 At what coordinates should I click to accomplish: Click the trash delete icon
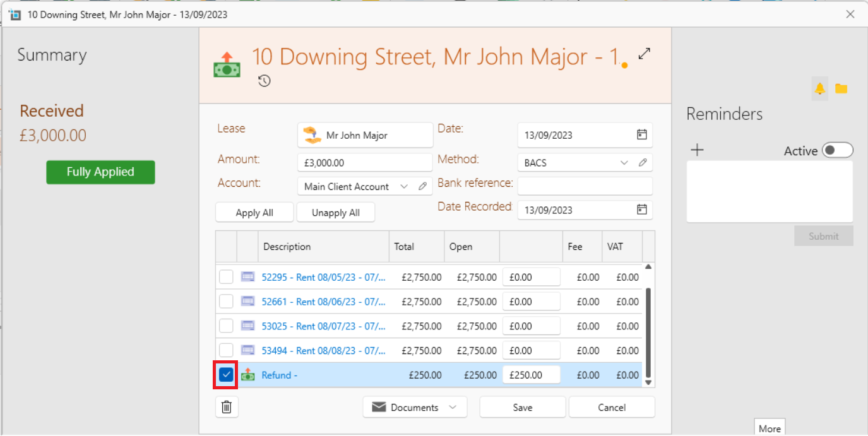[227, 408]
